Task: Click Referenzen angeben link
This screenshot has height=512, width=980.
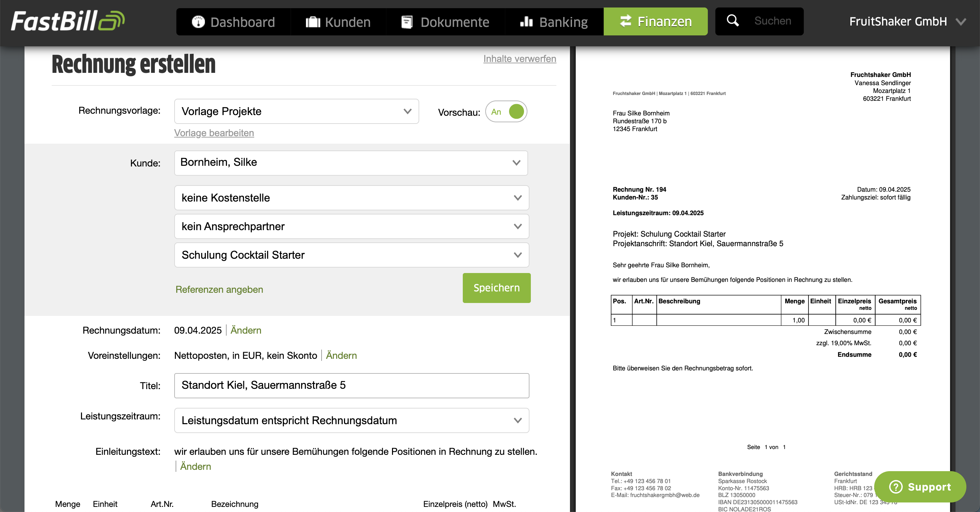Action: click(219, 289)
